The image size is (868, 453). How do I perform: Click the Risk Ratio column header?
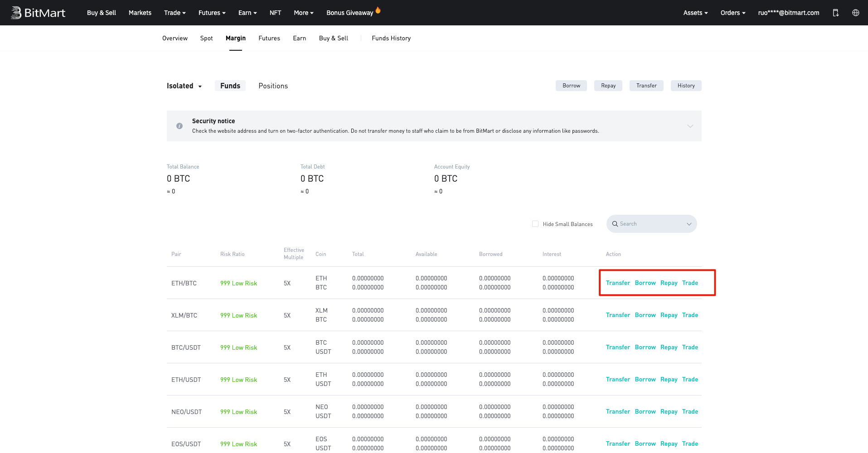232,254
